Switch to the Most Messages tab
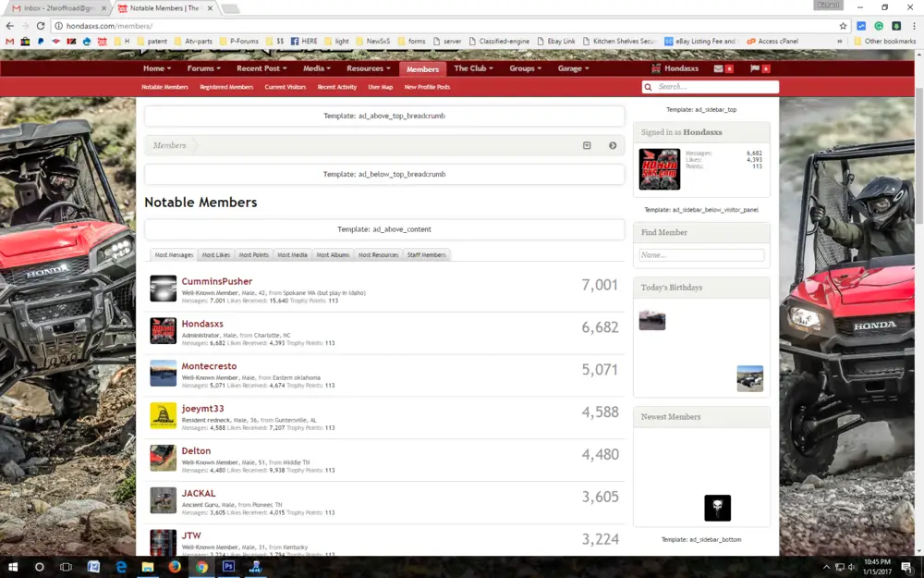 (174, 255)
